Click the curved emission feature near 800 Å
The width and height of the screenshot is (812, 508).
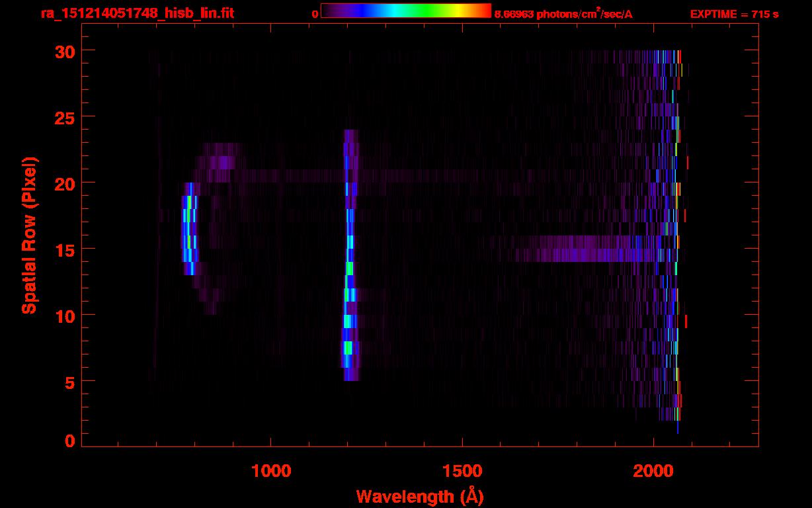point(190,229)
